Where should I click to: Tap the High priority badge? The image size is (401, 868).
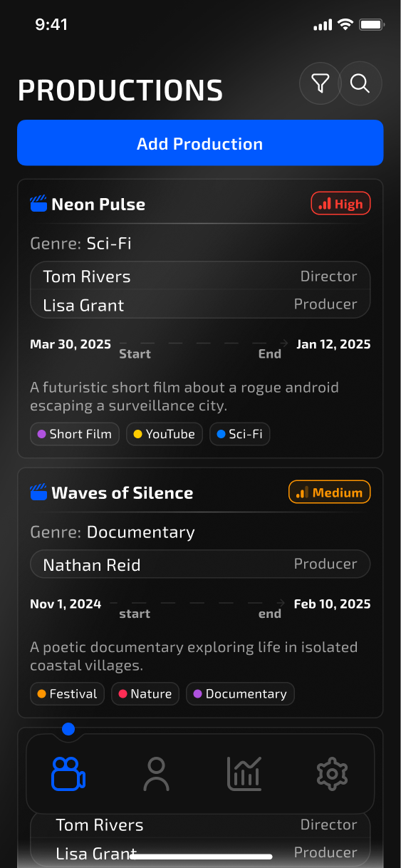tap(341, 204)
